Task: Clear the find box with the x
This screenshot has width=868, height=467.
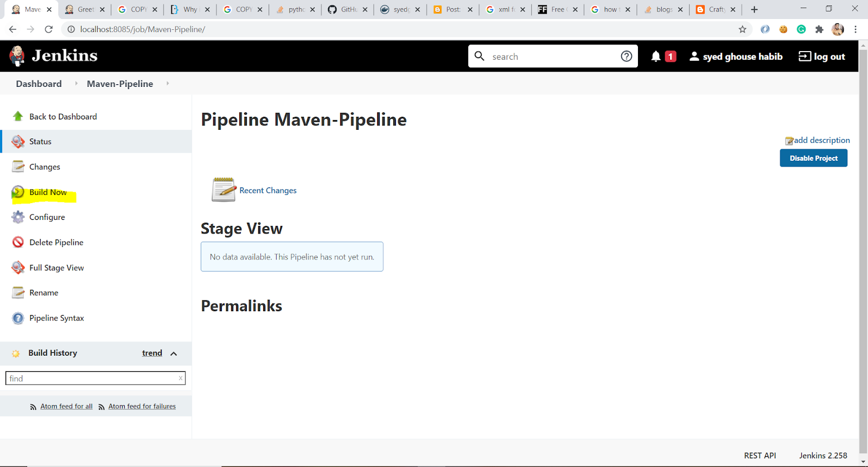Action: click(181, 378)
